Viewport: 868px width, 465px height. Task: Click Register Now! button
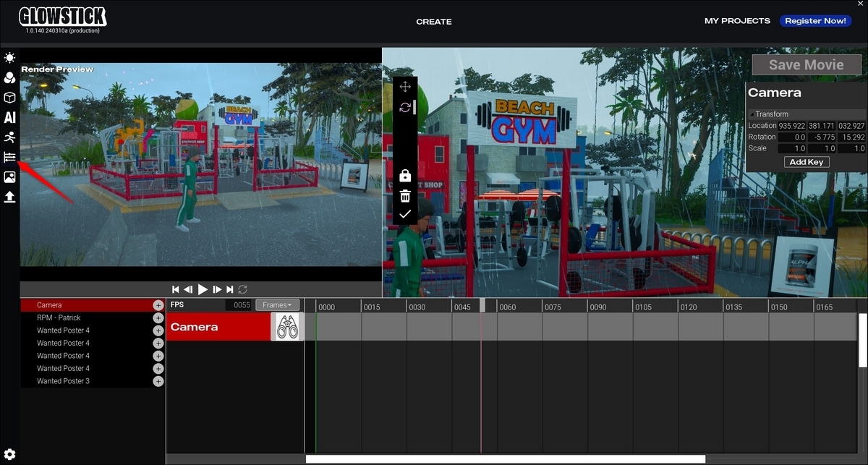click(x=815, y=21)
